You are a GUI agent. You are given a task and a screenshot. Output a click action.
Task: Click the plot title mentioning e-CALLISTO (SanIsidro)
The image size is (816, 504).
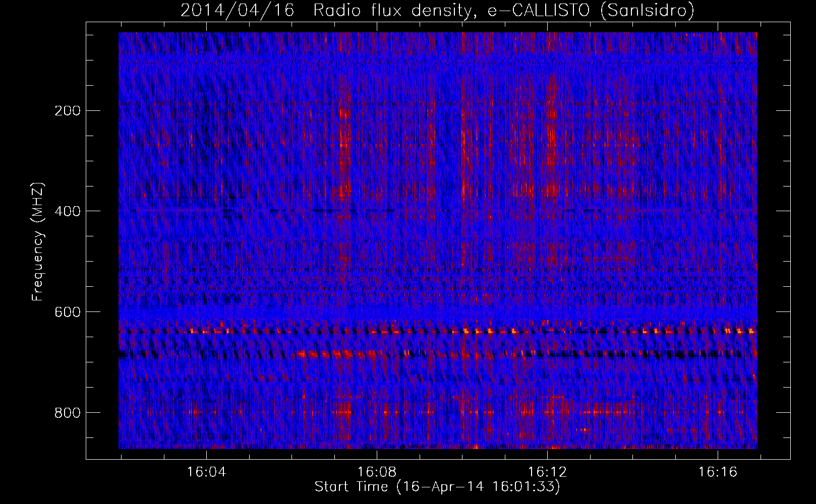pyautogui.click(x=438, y=10)
